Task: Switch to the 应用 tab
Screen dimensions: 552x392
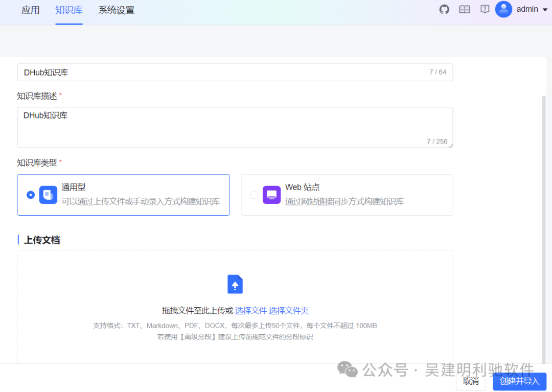Action: click(30, 10)
